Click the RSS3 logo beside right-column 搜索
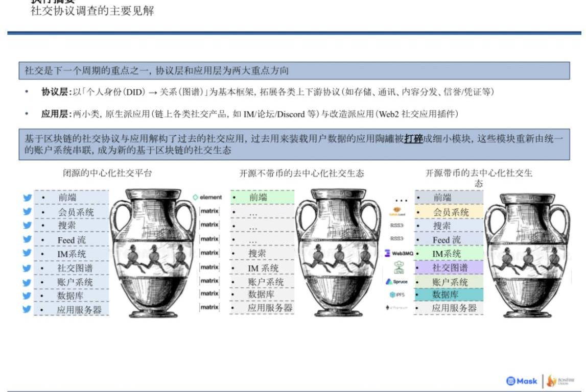The height and width of the screenshot is (392, 586). point(397,226)
